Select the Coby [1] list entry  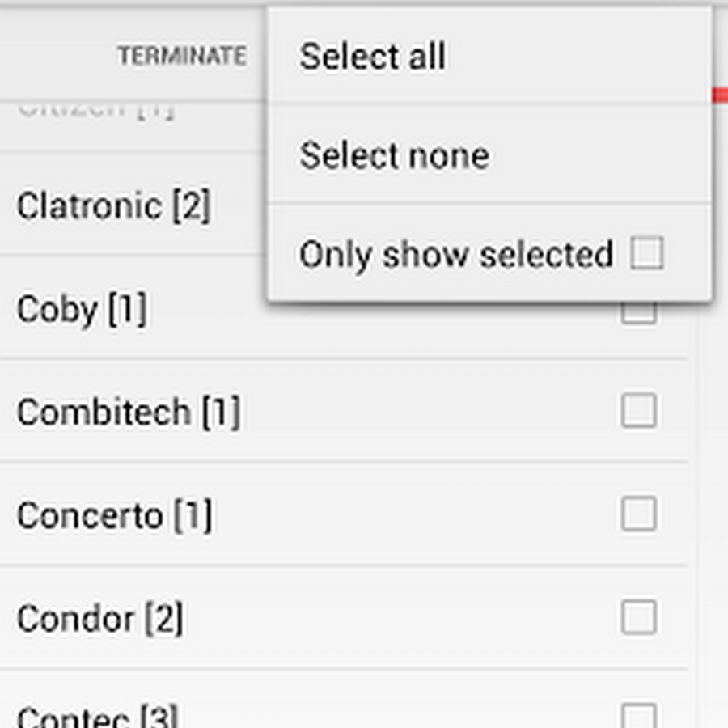[x=82, y=309]
